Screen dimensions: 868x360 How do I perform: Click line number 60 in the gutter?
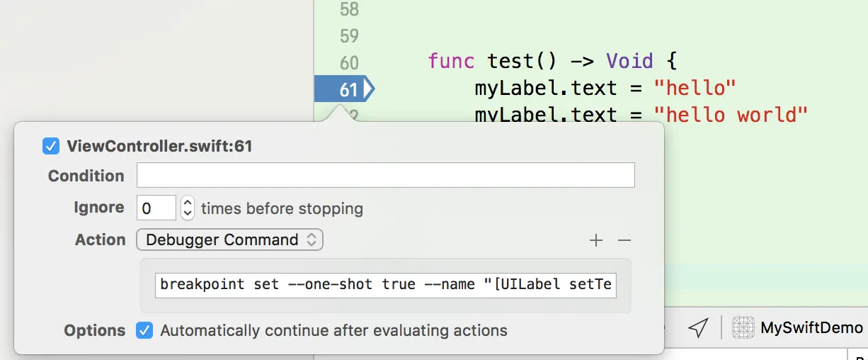coord(349,62)
